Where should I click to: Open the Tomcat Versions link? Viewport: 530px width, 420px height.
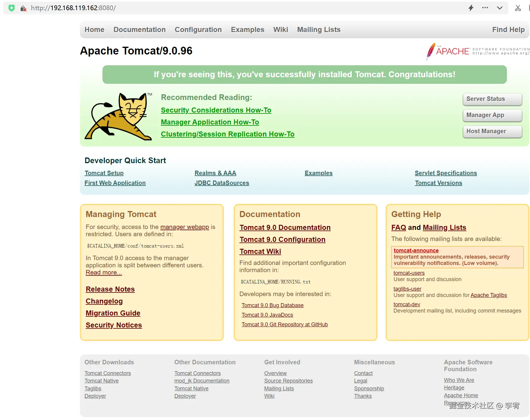(439, 183)
